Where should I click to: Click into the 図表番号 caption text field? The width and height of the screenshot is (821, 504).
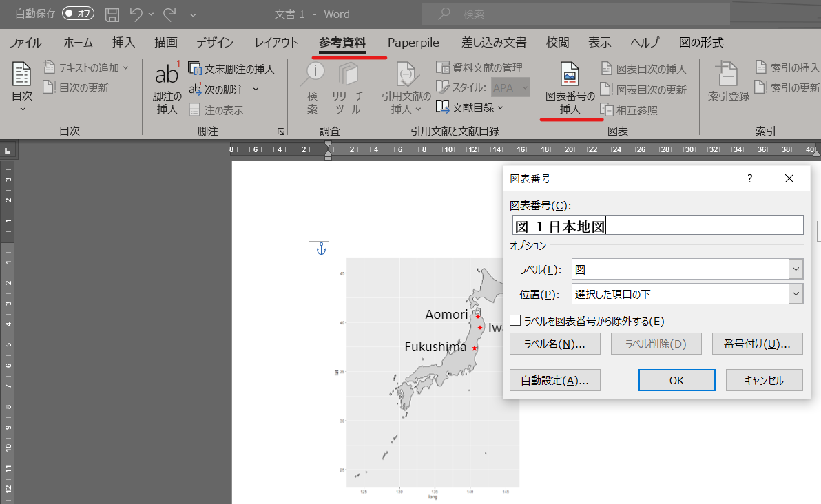658,226
